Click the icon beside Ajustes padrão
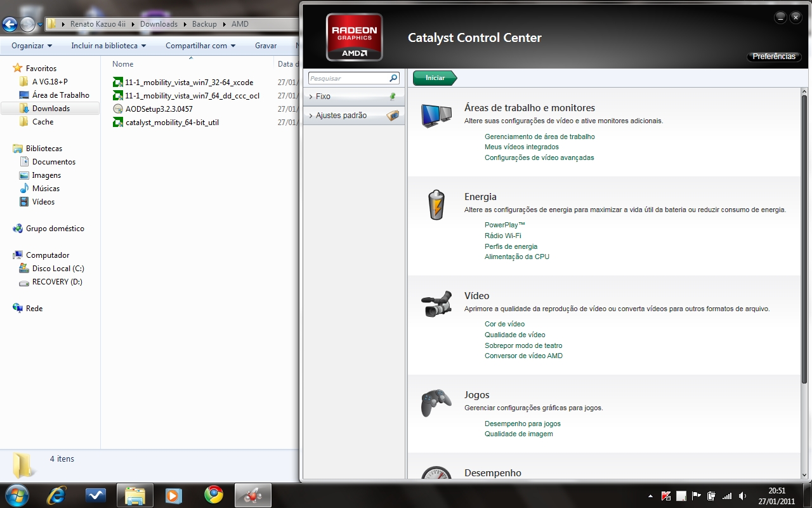This screenshot has height=508, width=812. pyautogui.click(x=393, y=116)
